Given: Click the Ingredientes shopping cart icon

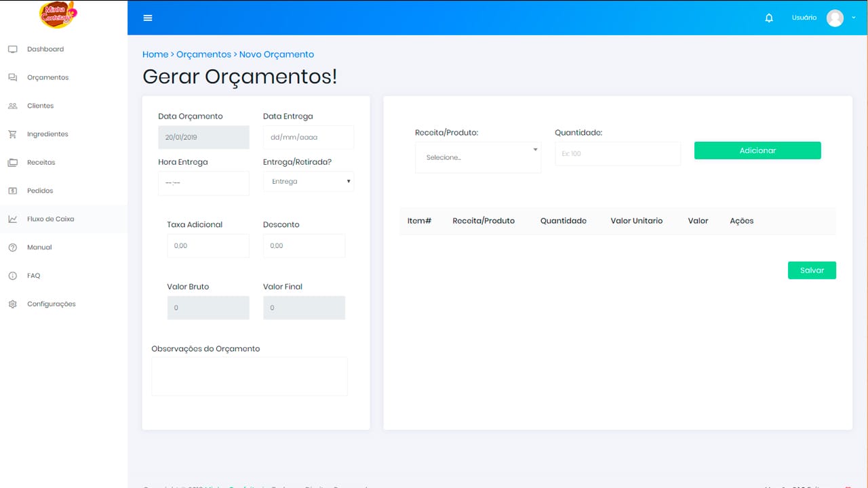Looking at the screenshot, I should click(x=12, y=134).
